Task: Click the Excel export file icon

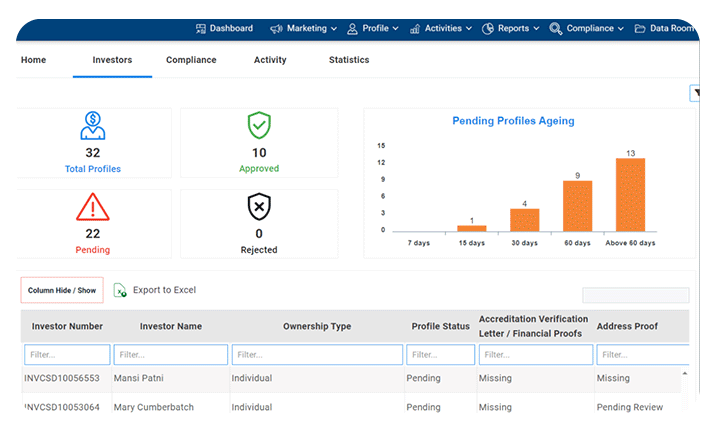Action: tap(120, 290)
